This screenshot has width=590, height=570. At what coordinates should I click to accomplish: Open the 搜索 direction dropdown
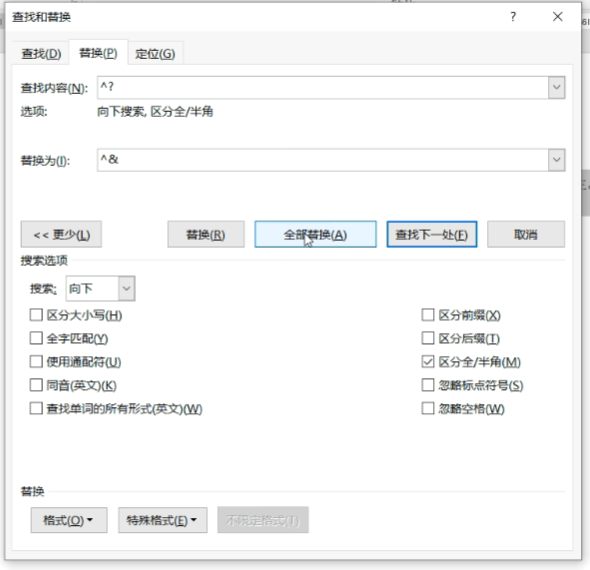click(126, 289)
